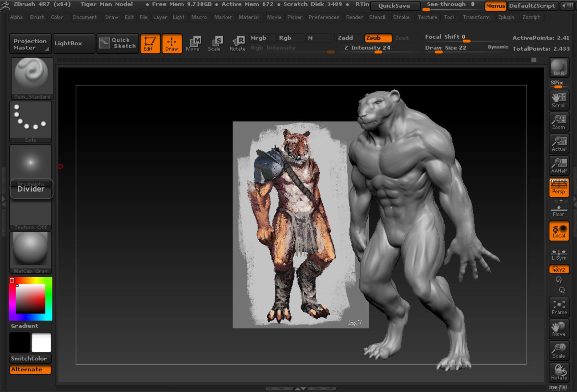577x392 pixels.
Task: Toggle XYZ rotation mode
Action: tap(559, 269)
